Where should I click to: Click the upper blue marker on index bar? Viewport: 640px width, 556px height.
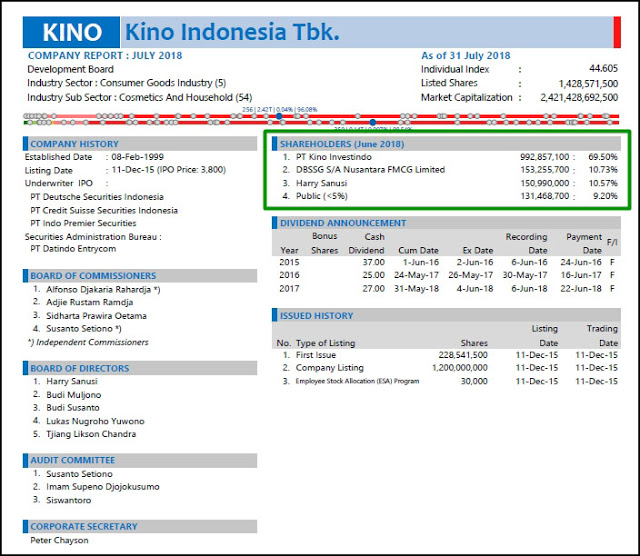tap(279, 116)
